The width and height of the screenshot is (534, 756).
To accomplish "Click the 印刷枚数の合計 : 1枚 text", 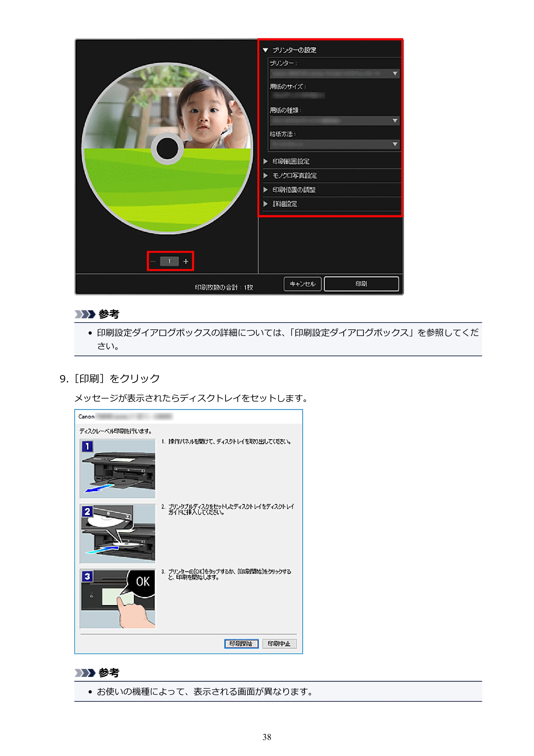I will [x=224, y=287].
